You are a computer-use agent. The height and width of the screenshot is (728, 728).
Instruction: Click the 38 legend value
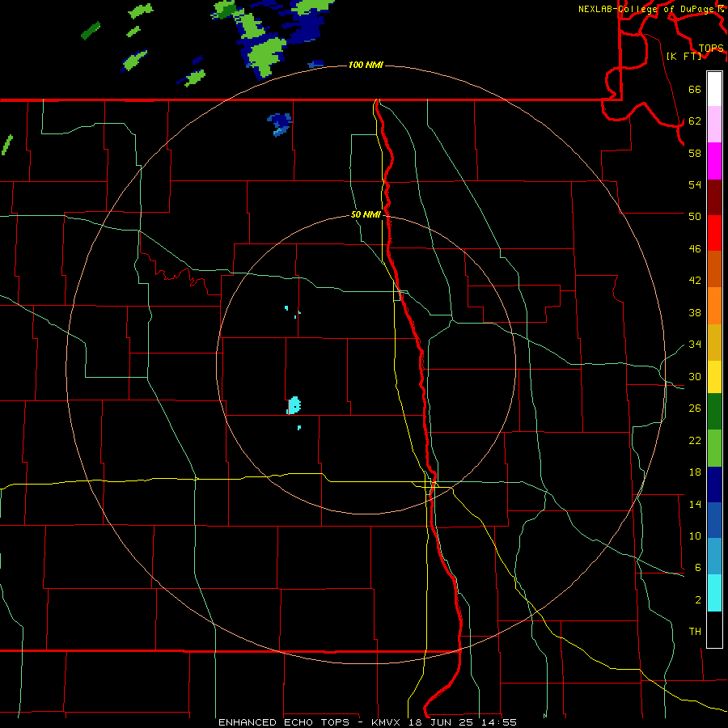tap(695, 312)
